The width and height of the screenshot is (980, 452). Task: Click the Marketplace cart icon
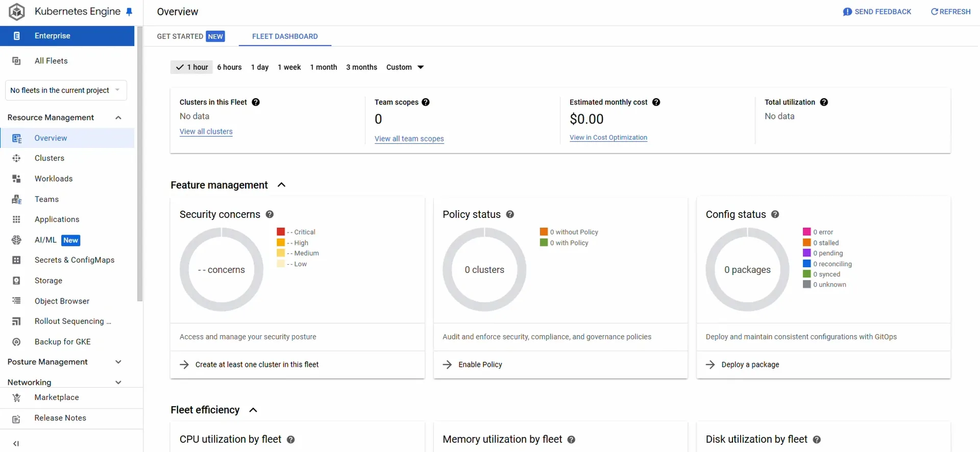click(16, 397)
